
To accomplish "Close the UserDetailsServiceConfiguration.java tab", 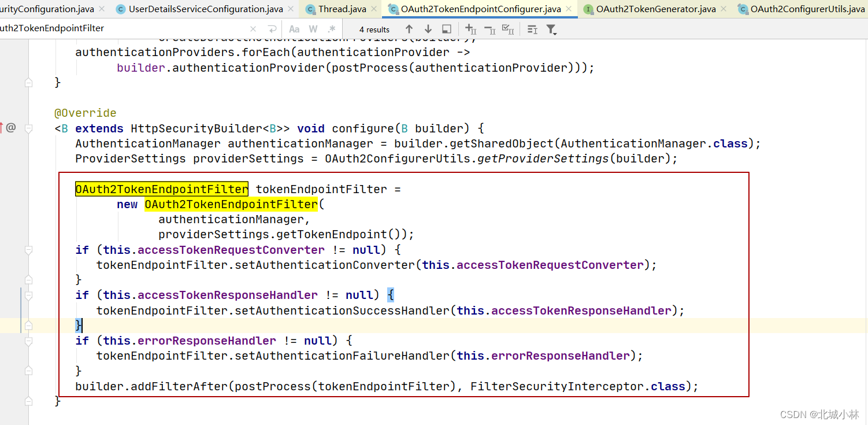I will pos(291,9).
